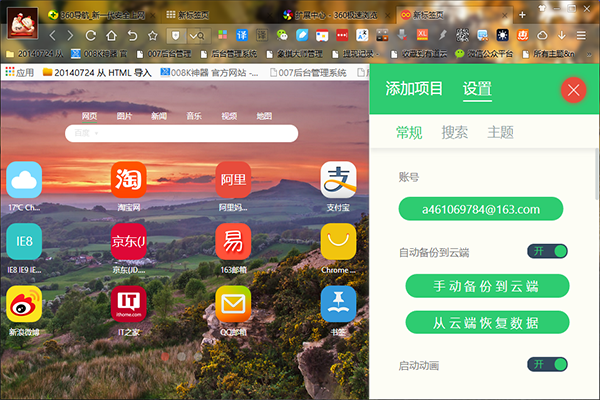Open the Baidu search engine dropdown
Viewport: 600px width, 400px height.
click(86, 133)
